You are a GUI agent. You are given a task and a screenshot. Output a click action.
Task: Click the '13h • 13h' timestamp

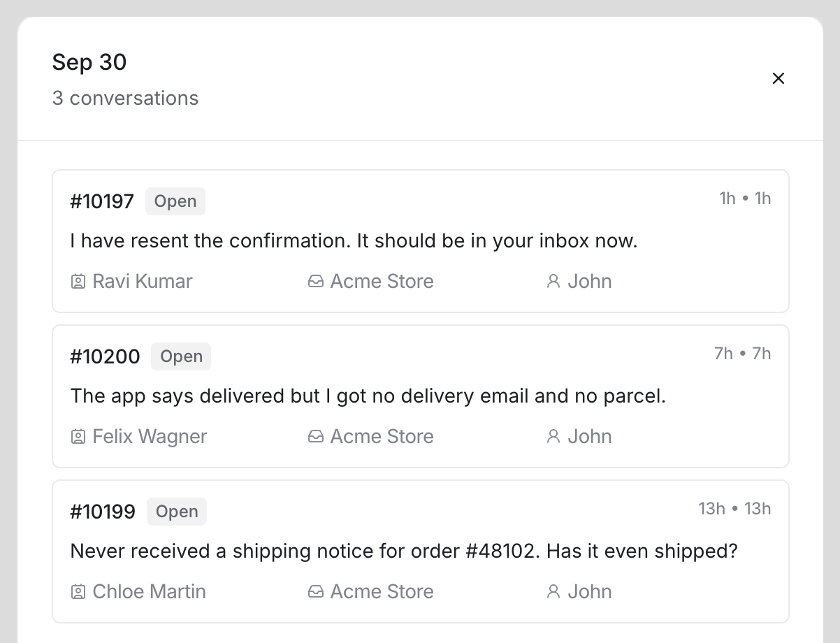click(735, 509)
